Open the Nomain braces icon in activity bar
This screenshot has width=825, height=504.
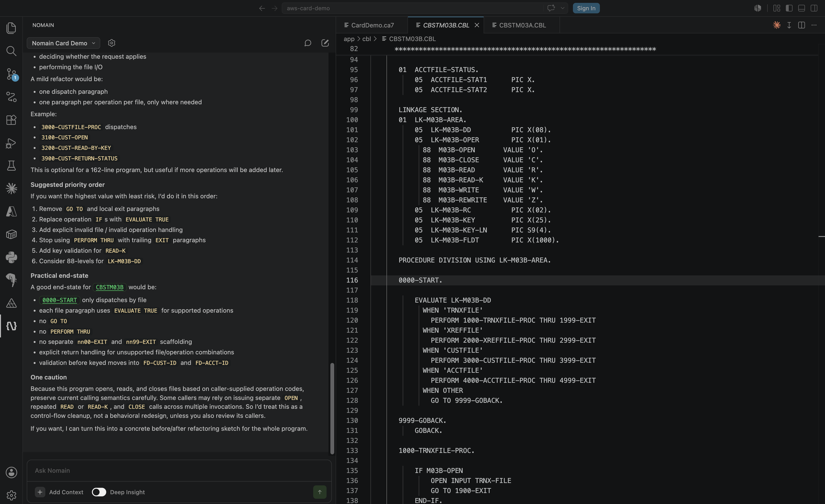11,326
